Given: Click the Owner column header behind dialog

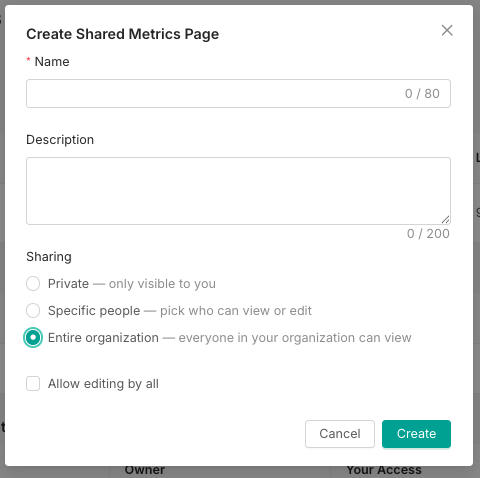Looking at the screenshot, I should (145, 470).
